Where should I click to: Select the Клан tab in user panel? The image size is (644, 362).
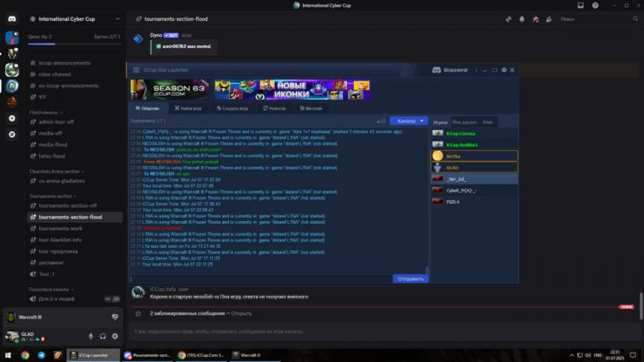click(x=487, y=122)
